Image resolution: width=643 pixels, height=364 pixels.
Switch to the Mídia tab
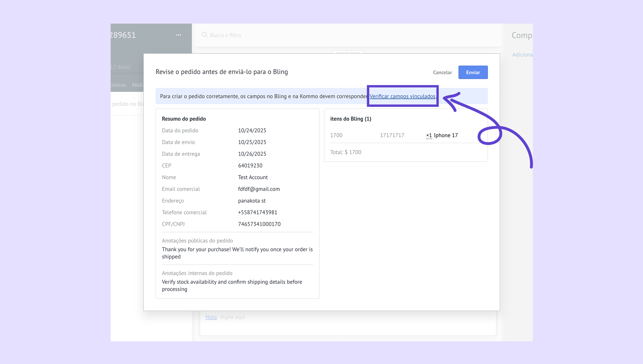[138, 85]
